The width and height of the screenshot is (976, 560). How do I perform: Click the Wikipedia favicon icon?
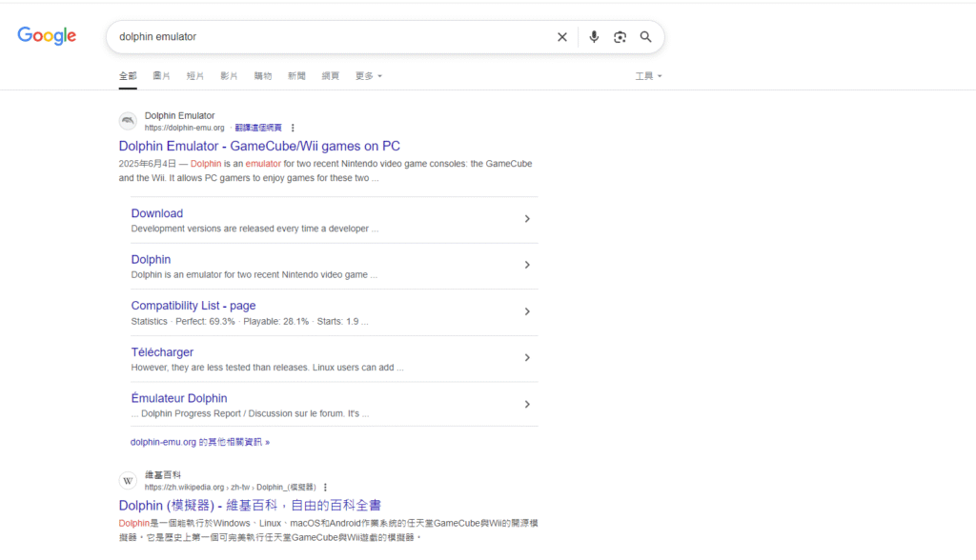point(128,480)
